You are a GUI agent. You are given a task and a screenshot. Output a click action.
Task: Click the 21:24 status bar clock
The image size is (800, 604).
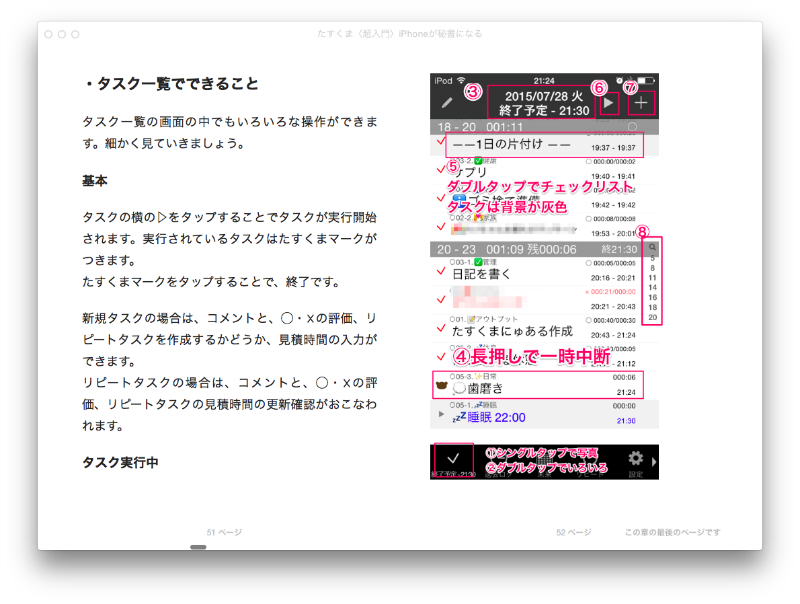click(x=544, y=81)
